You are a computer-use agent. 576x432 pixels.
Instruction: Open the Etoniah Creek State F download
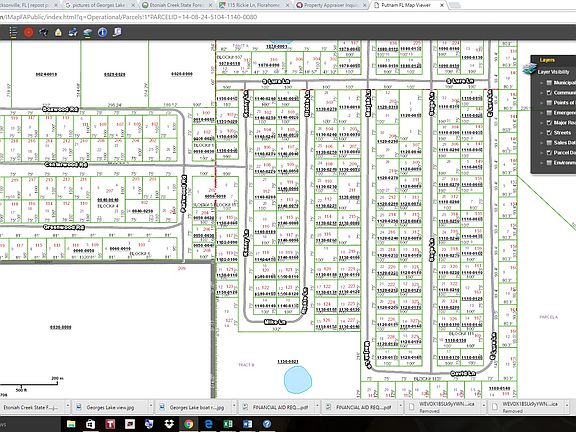30,407
